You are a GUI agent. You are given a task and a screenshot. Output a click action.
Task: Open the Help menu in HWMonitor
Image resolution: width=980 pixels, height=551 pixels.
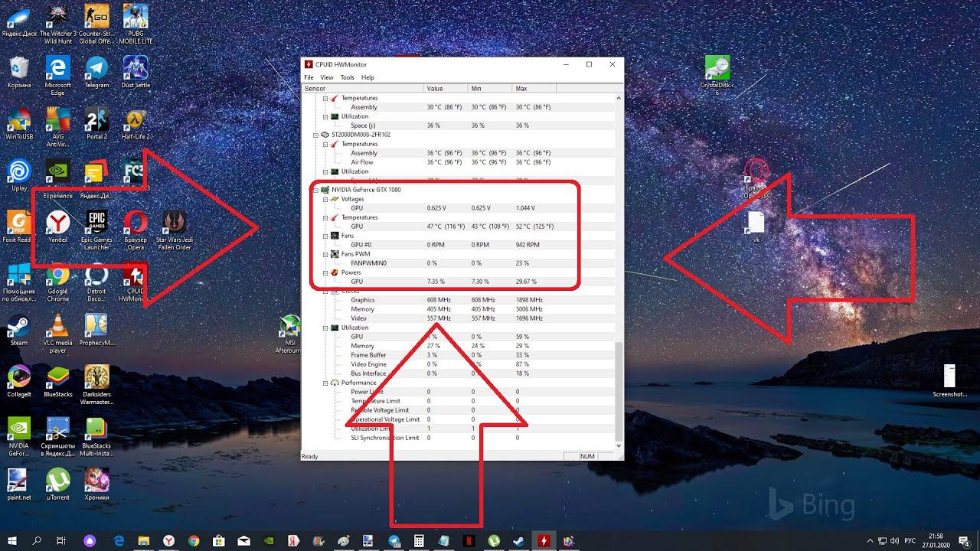(x=367, y=77)
